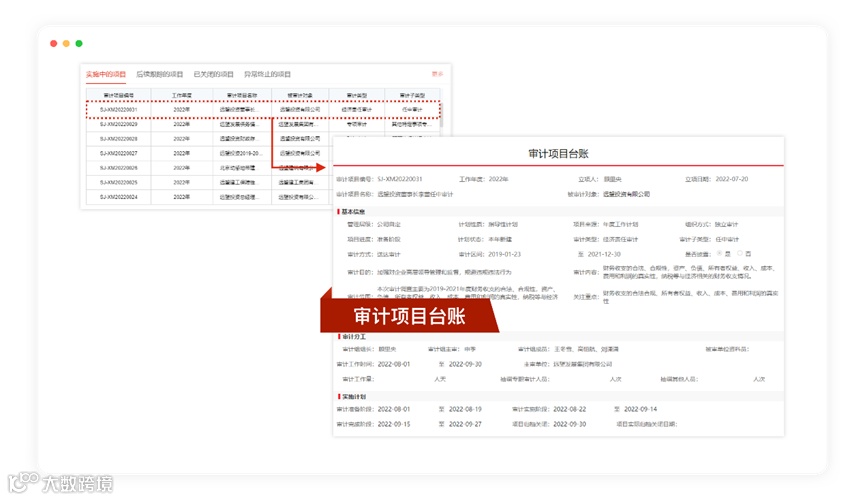
Task: Select the 是 radio button for 是否披露
Action: 720,253
